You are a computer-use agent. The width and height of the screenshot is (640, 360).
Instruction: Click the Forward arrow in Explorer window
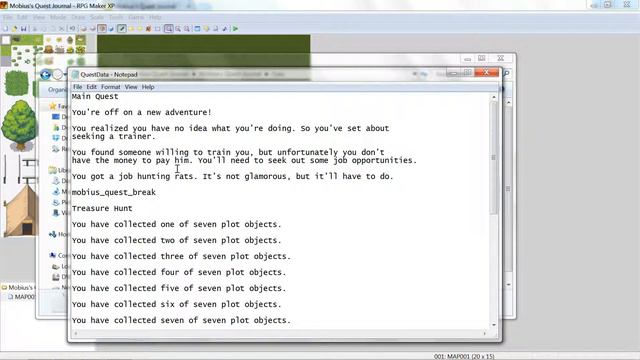click(x=58, y=74)
